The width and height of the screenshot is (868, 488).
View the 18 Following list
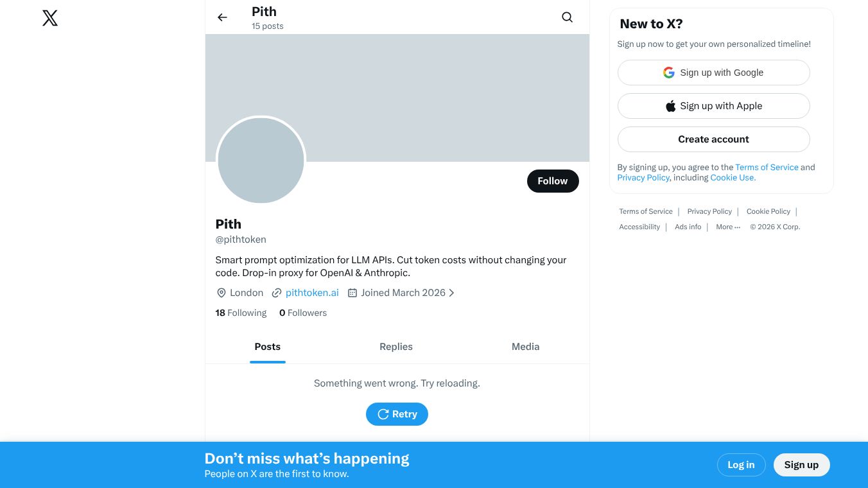pyautogui.click(x=241, y=313)
